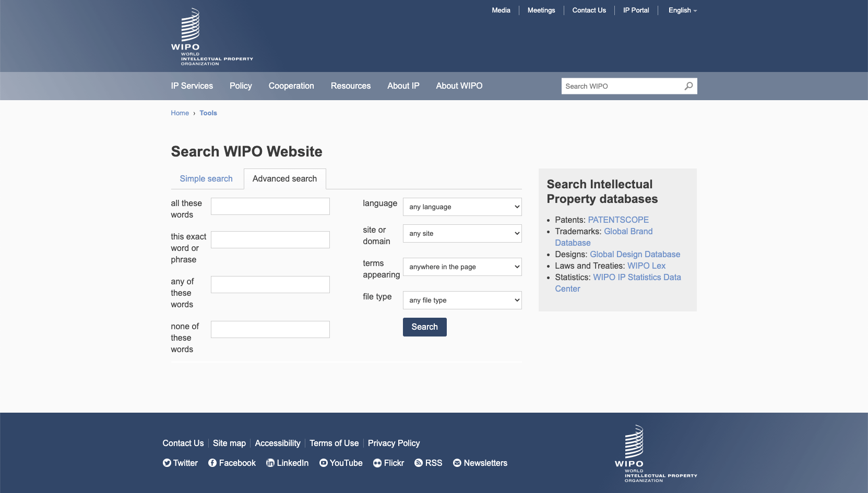Open the WIPO Lex link
Image resolution: width=868 pixels, height=493 pixels.
647,266
